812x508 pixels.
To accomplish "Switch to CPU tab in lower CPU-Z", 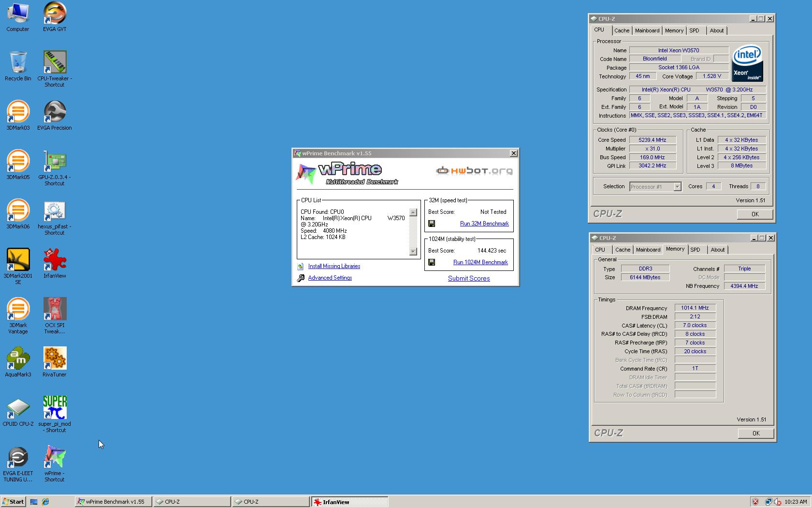I will [x=600, y=250].
